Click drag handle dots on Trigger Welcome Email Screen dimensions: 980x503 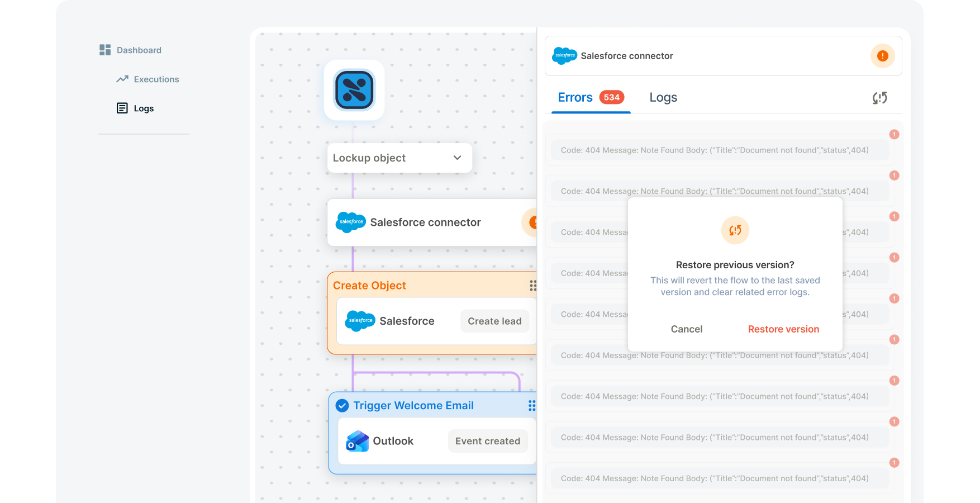point(532,406)
